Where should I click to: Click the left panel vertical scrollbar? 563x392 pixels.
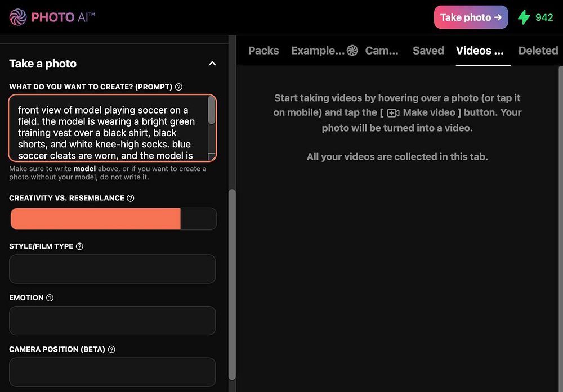(232, 285)
